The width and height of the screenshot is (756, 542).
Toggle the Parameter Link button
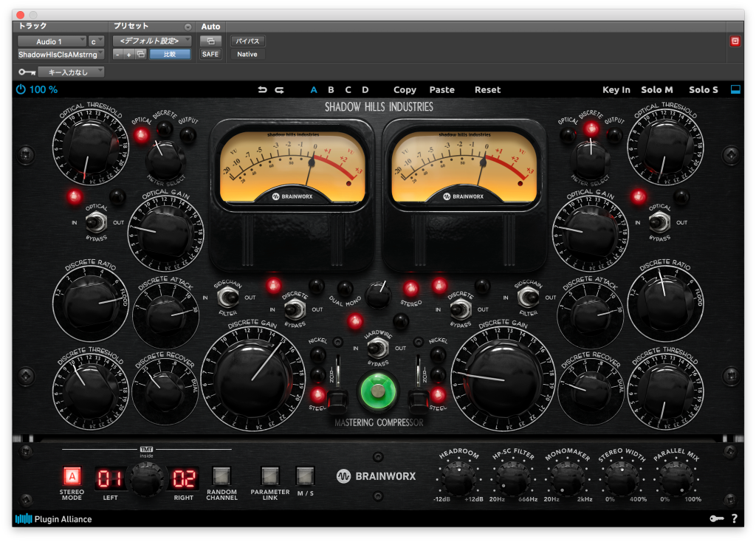click(270, 476)
